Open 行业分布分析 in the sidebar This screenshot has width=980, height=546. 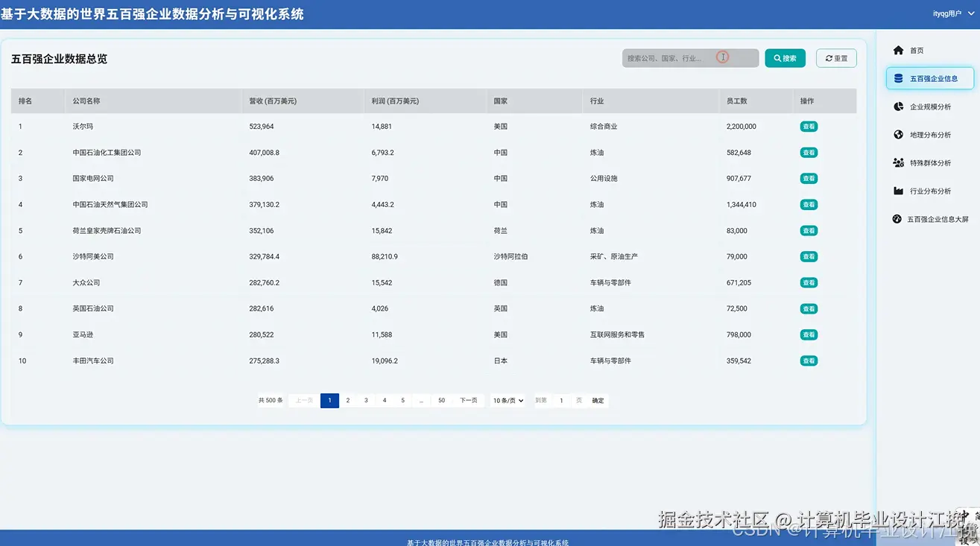pyautogui.click(x=929, y=191)
